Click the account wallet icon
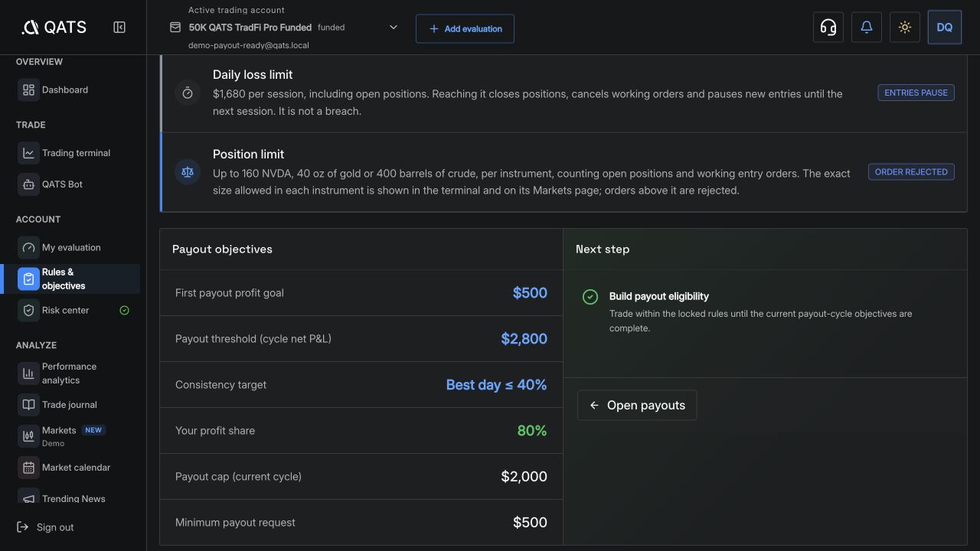The width and height of the screenshot is (980, 551). point(175,28)
